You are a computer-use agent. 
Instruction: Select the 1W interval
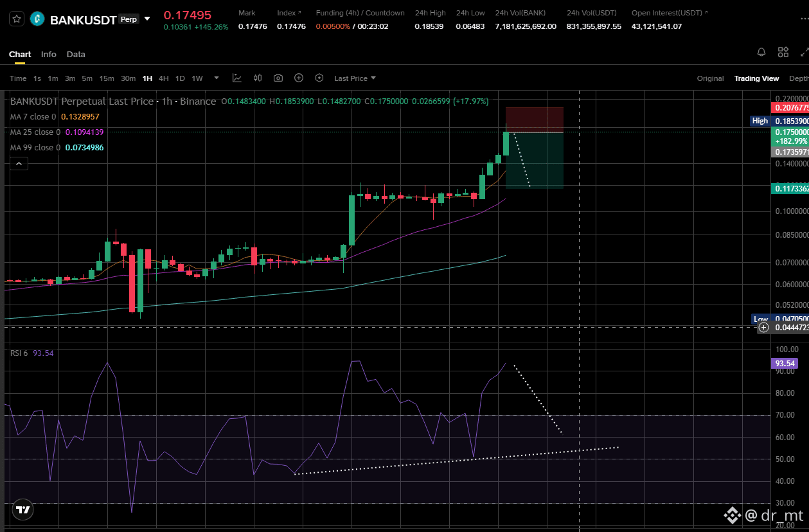coord(197,78)
